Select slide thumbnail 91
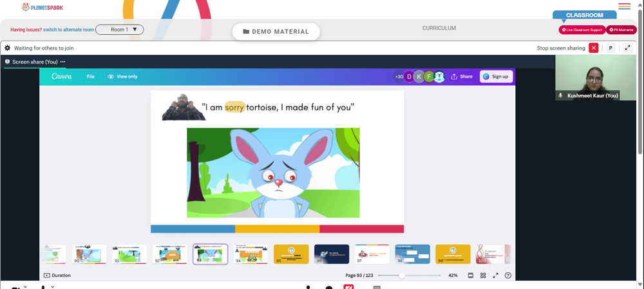This screenshot has width=644, height=289. [x=130, y=254]
